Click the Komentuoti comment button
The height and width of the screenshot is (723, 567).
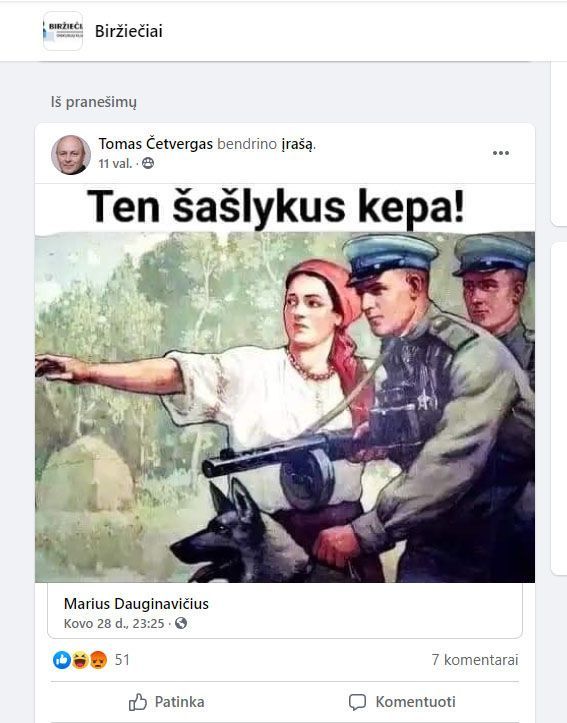pos(402,702)
